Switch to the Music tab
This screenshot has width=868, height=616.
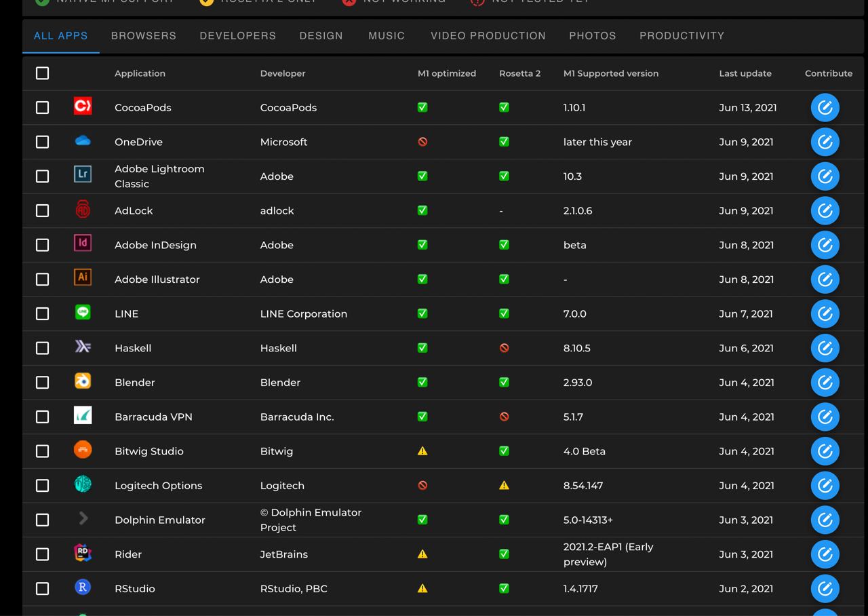point(387,35)
